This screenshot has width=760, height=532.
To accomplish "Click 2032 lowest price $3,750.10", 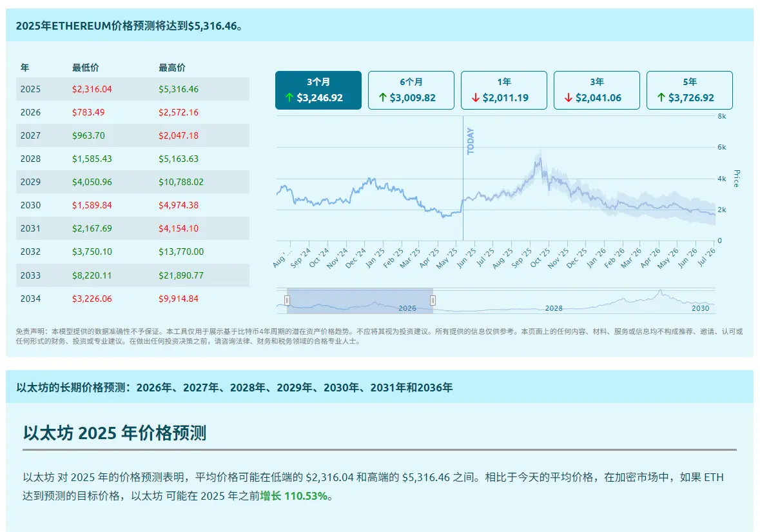I will (x=92, y=251).
